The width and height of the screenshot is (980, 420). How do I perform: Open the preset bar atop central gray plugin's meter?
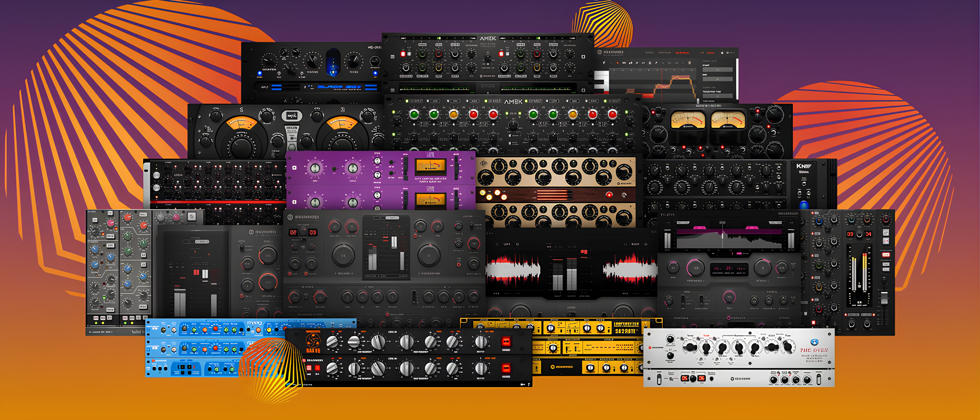click(x=386, y=218)
